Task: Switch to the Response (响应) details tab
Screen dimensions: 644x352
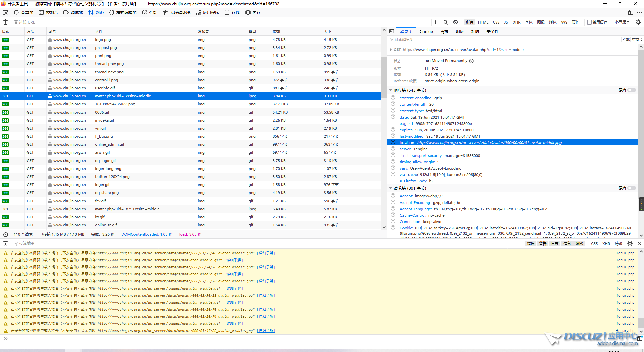Action: (460, 31)
